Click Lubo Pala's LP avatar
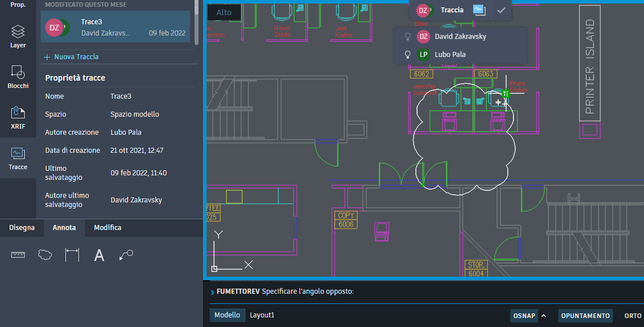This screenshot has width=644, height=327. (x=424, y=54)
